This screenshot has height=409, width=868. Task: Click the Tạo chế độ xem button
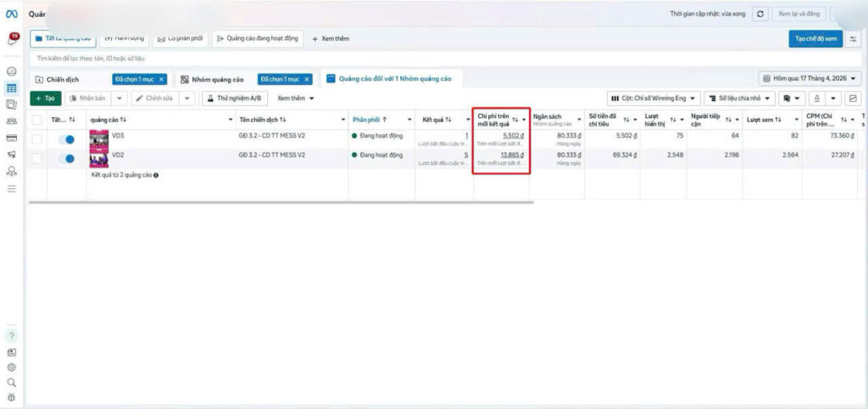point(815,39)
